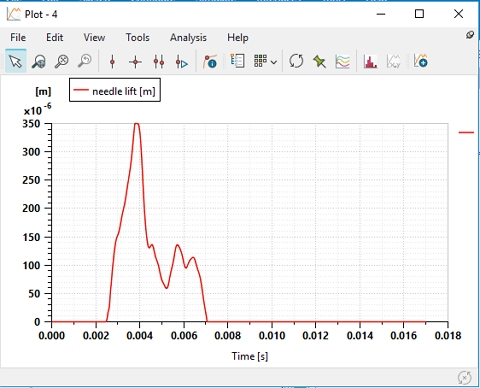Expand the grid layout dropdown arrow
The width and height of the screenshot is (480, 388).
[x=274, y=62]
